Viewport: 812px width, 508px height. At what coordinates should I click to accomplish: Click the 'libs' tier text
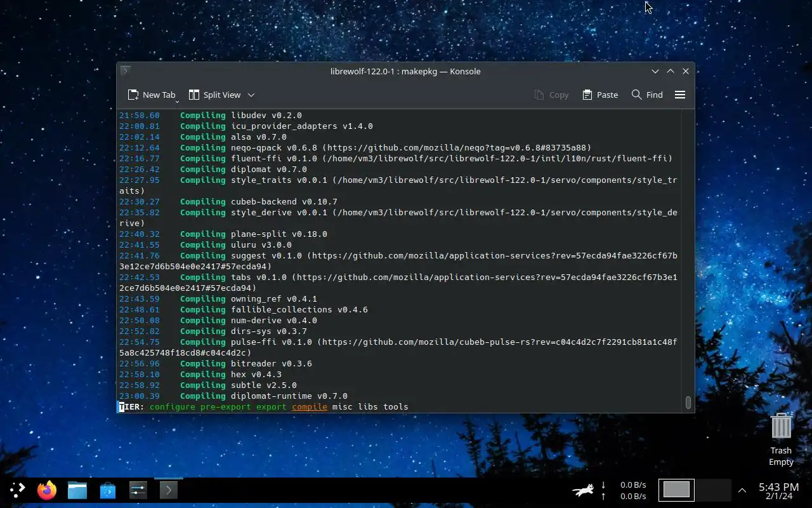pyautogui.click(x=368, y=406)
